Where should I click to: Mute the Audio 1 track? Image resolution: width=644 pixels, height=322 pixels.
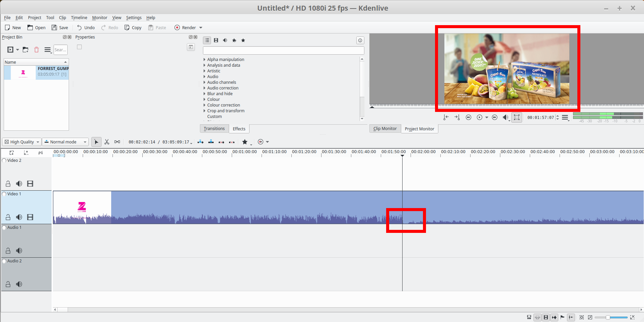[x=19, y=251]
